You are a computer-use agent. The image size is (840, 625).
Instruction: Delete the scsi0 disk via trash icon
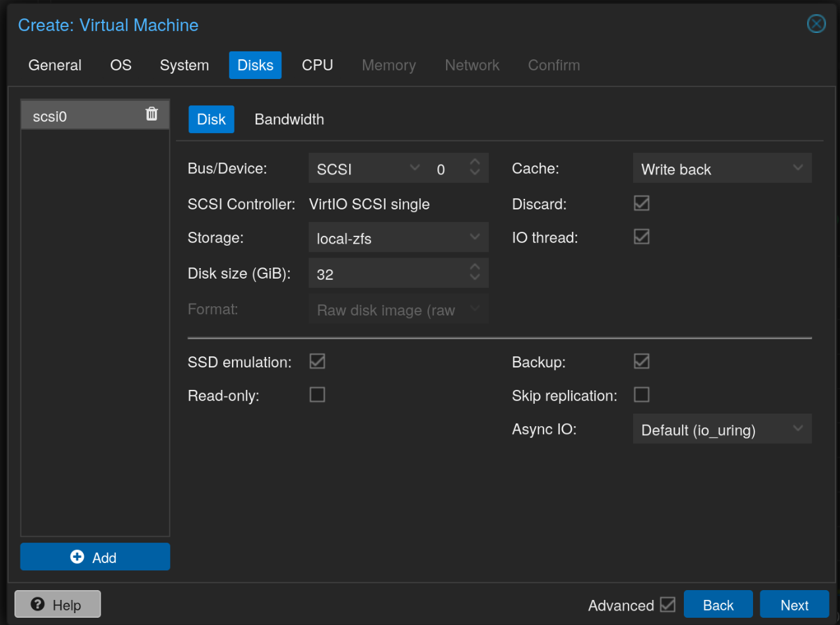[x=152, y=114]
